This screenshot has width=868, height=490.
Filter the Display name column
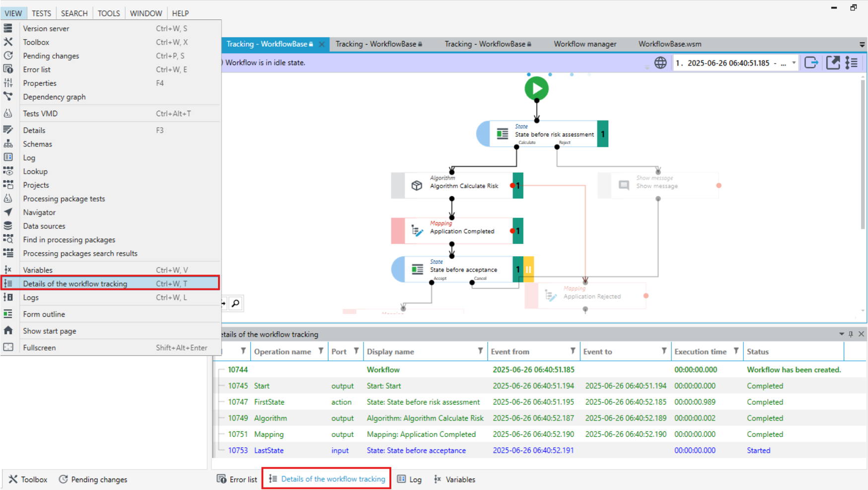[x=480, y=351]
